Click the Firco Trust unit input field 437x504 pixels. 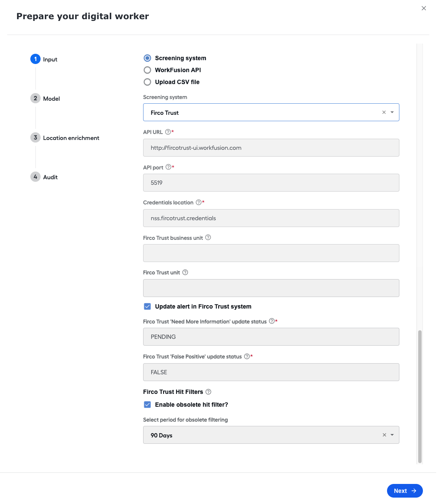[x=271, y=288]
